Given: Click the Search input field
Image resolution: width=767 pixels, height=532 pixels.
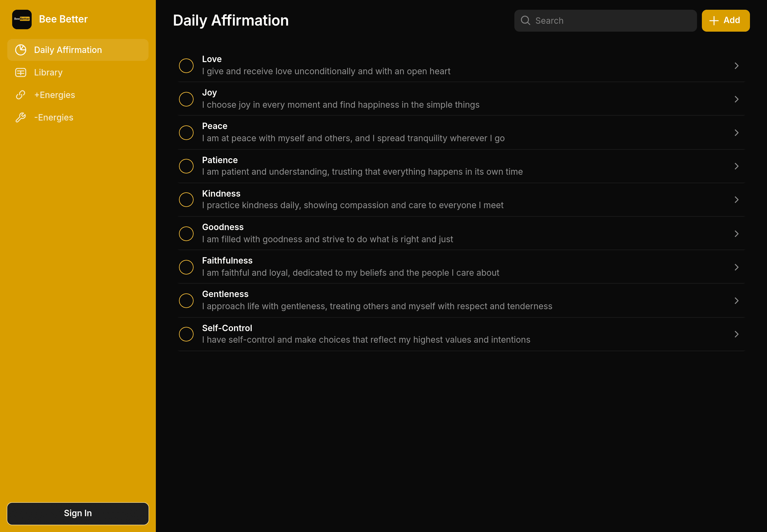Looking at the screenshot, I should click(x=605, y=20).
